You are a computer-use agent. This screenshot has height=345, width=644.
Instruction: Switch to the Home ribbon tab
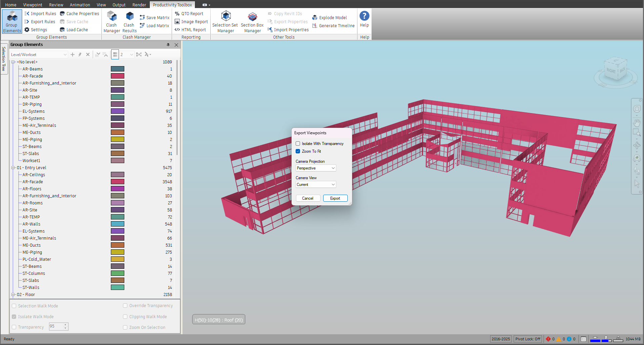pyautogui.click(x=11, y=5)
